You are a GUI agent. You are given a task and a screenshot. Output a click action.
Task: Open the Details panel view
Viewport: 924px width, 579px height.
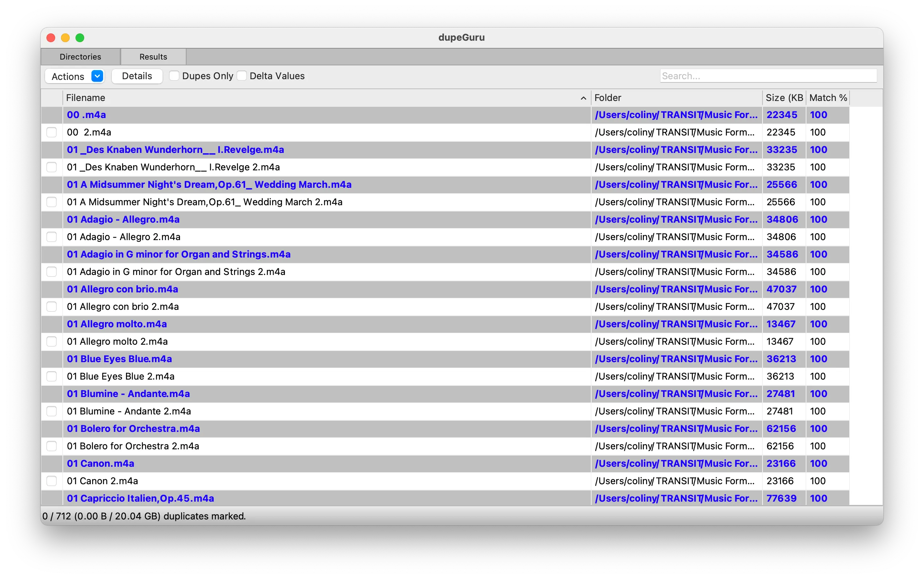click(x=136, y=76)
